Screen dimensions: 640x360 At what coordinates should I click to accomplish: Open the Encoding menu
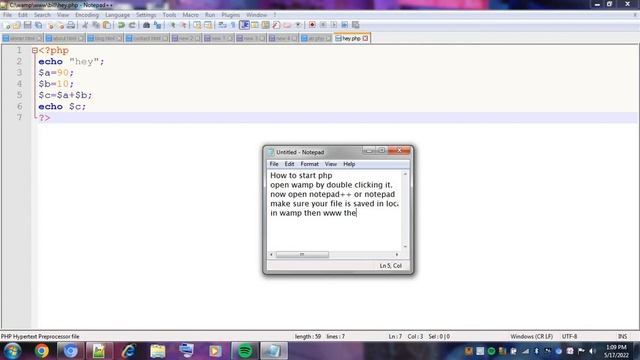click(x=87, y=15)
